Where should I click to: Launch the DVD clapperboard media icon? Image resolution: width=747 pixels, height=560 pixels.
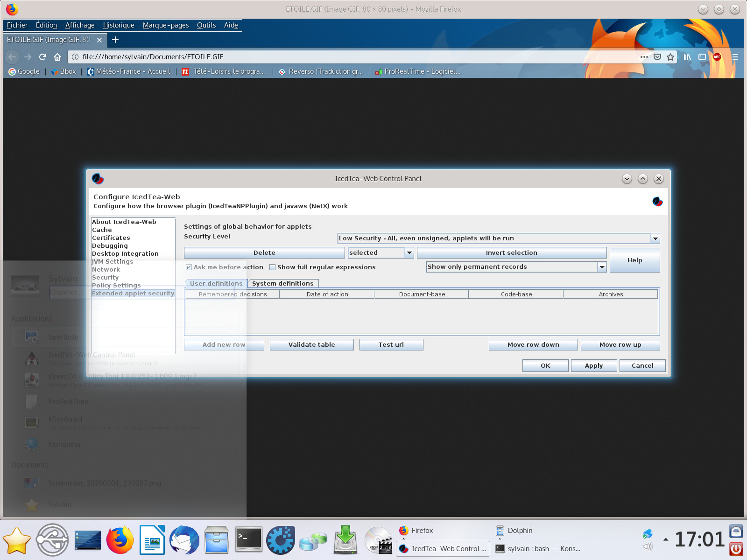378,540
